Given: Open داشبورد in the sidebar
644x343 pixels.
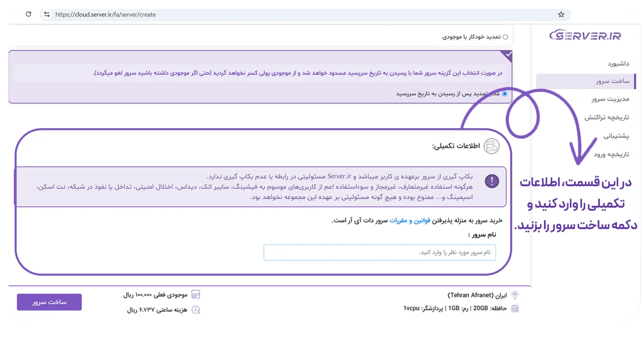Looking at the screenshot, I should 618,63.
